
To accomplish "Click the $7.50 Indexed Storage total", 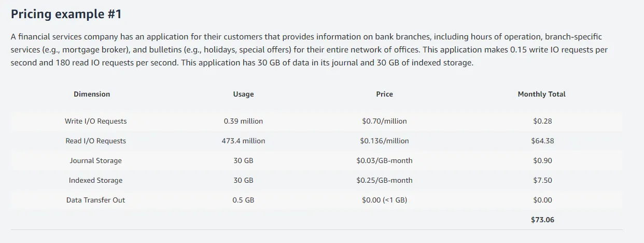I will click(542, 180).
